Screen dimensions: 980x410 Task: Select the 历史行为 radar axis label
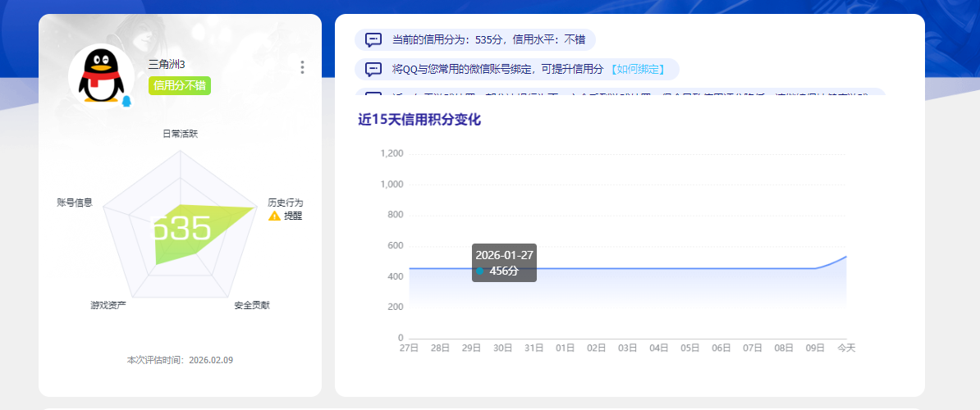tap(285, 203)
